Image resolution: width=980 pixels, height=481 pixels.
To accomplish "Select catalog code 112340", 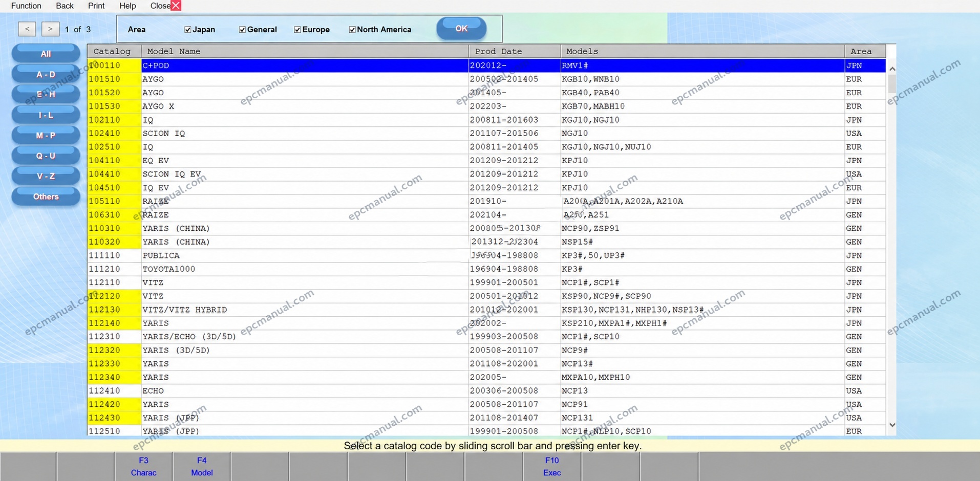I will point(104,377).
